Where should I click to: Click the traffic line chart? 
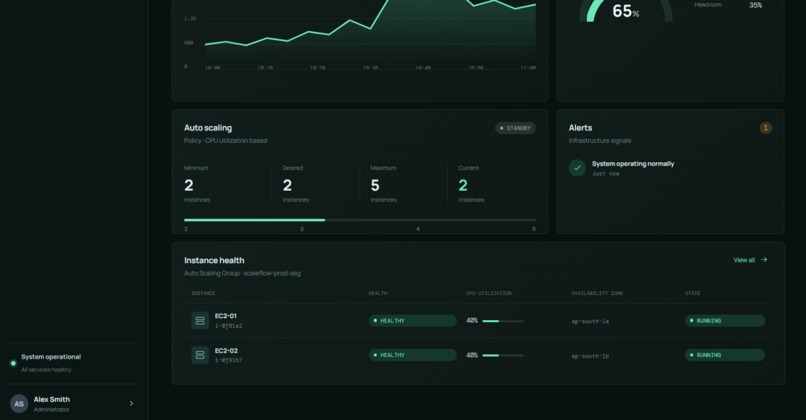coord(370,34)
